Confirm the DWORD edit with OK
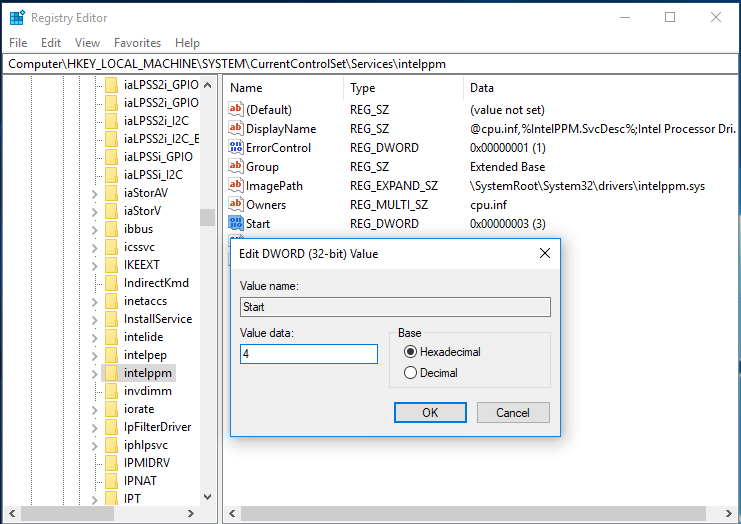 pos(430,412)
